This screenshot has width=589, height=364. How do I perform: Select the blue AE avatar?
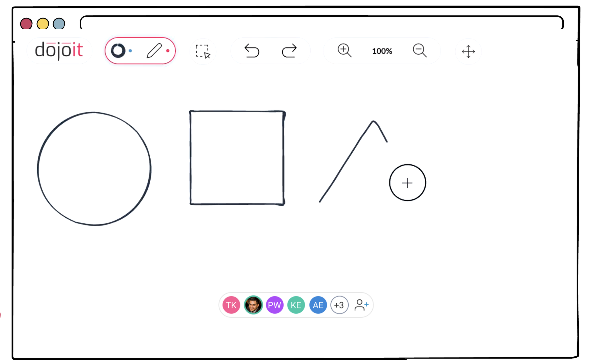pyautogui.click(x=318, y=305)
